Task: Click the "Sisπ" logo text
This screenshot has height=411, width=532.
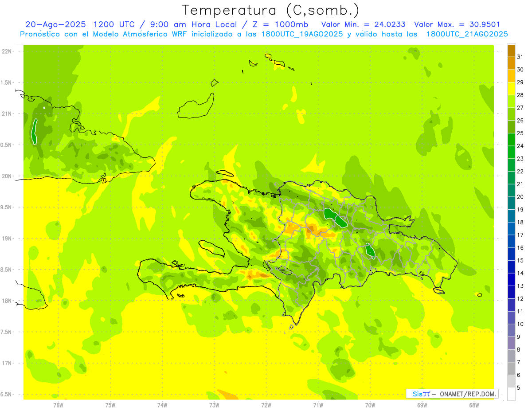Action: 421,394
